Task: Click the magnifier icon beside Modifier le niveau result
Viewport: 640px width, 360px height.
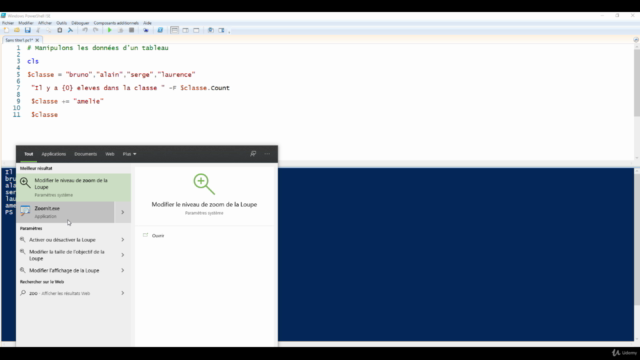Action: click(x=25, y=182)
